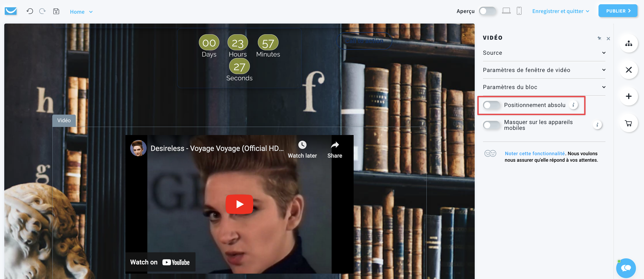Click the mobile preview icon
The height and width of the screenshot is (279, 644).
[x=519, y=11]
